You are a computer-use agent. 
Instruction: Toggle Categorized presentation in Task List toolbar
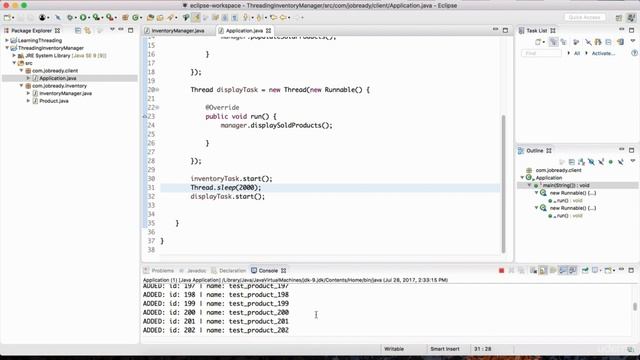tap(553, 42)
